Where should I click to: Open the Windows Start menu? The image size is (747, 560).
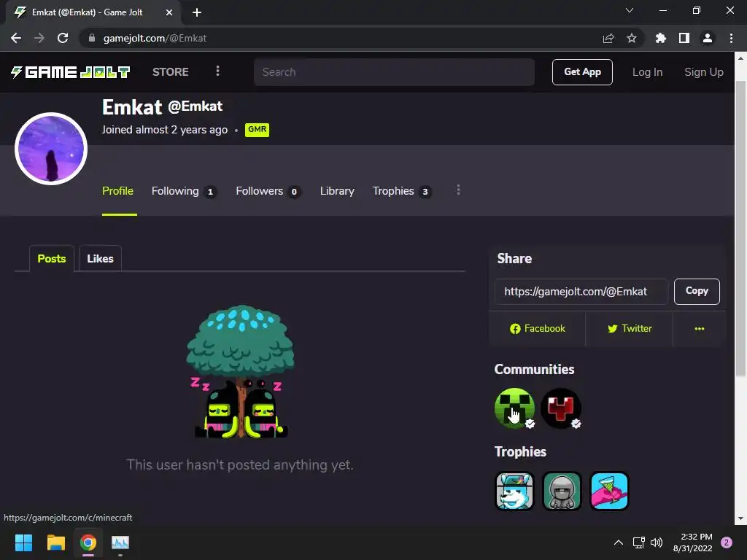(x=23, y=542)
